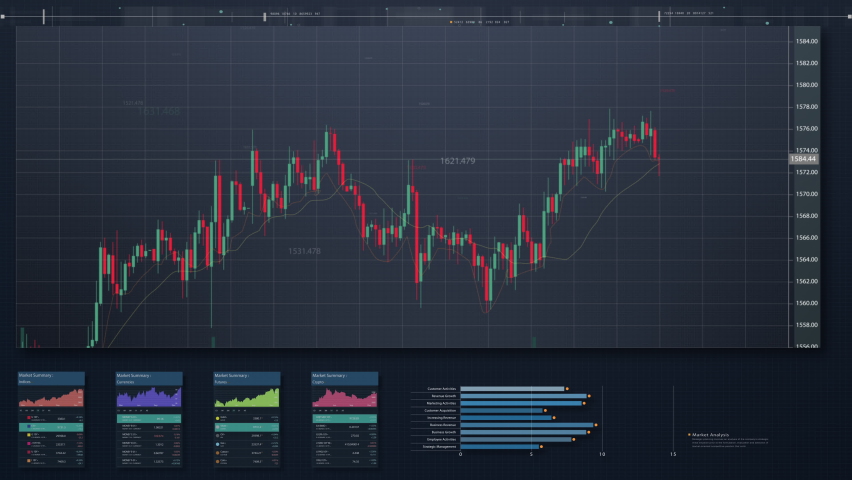
Task: Click the 15 tick on bar chart axis
Action: 673,454
